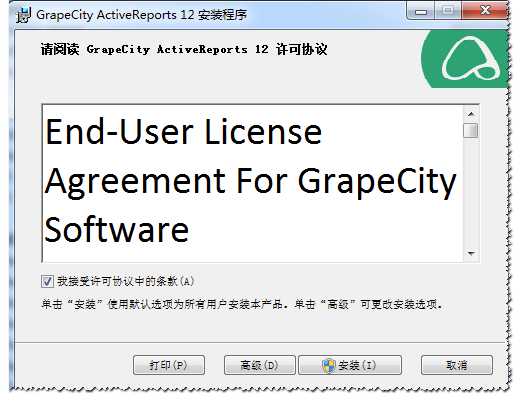The height and width of the screenshot is (393, 516).
Task: Click the license scrollbar up arrow
Action: (x=471, y=114)
